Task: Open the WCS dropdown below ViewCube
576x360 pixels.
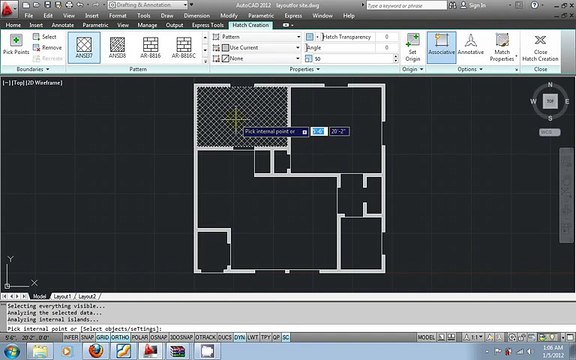Action: [x=550, y=132]
